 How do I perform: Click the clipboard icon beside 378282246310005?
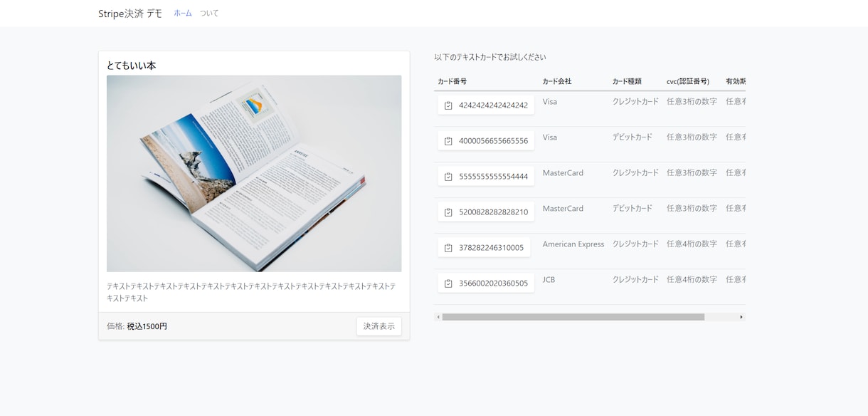[448, 248]
